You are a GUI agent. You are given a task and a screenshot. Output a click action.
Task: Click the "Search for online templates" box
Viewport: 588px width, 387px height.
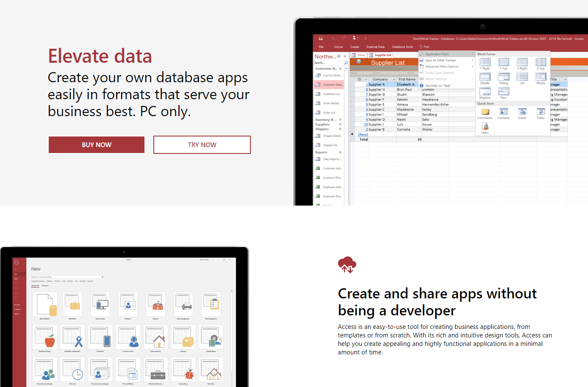[x=66, y=276]
